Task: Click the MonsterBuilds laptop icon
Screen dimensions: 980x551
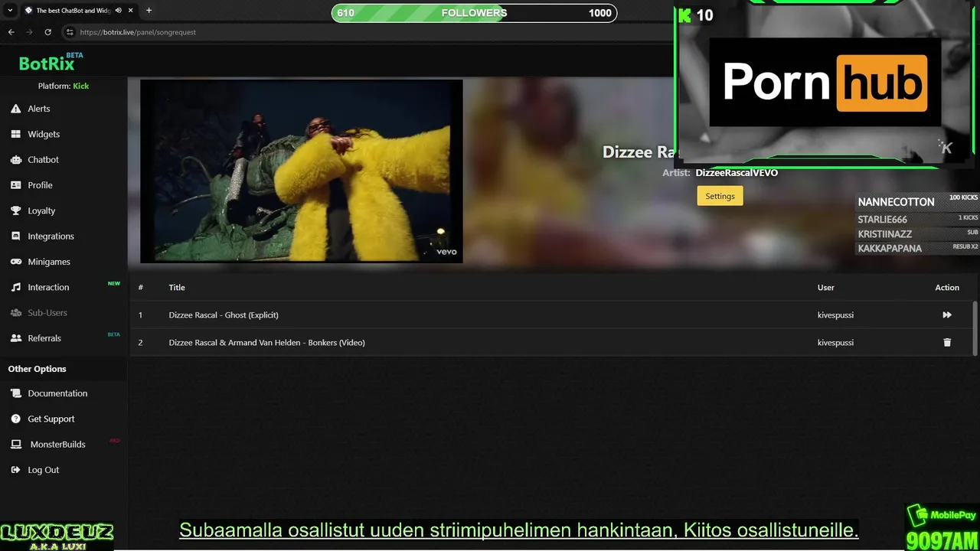Action: coord(15,445)
